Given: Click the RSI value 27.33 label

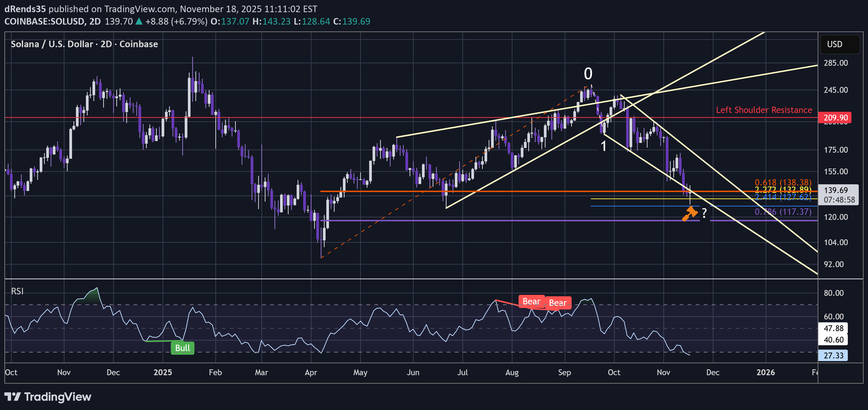Looking at the screenshot, I should point(833,355).
